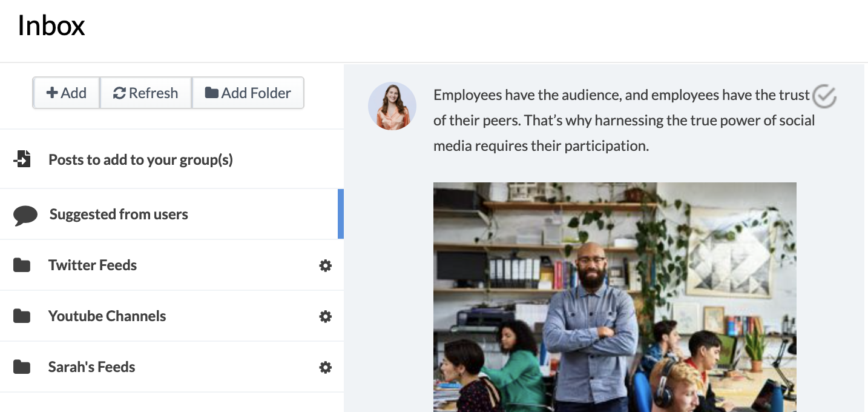
Task: Click the speech bubble icon for Suggested from users
Action: tap(25, 215)
